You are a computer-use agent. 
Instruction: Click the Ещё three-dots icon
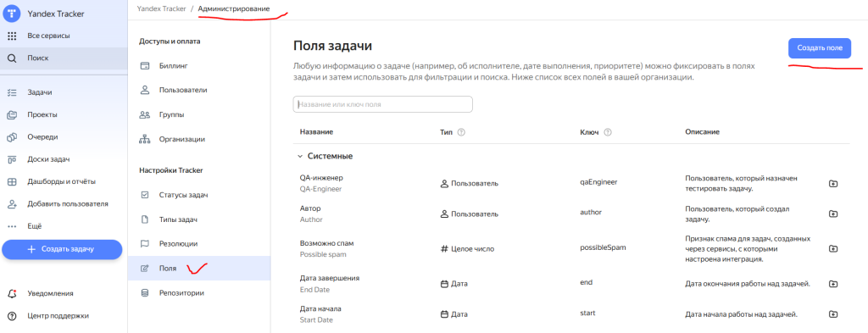pyautogui.click(x=12, y=226)
